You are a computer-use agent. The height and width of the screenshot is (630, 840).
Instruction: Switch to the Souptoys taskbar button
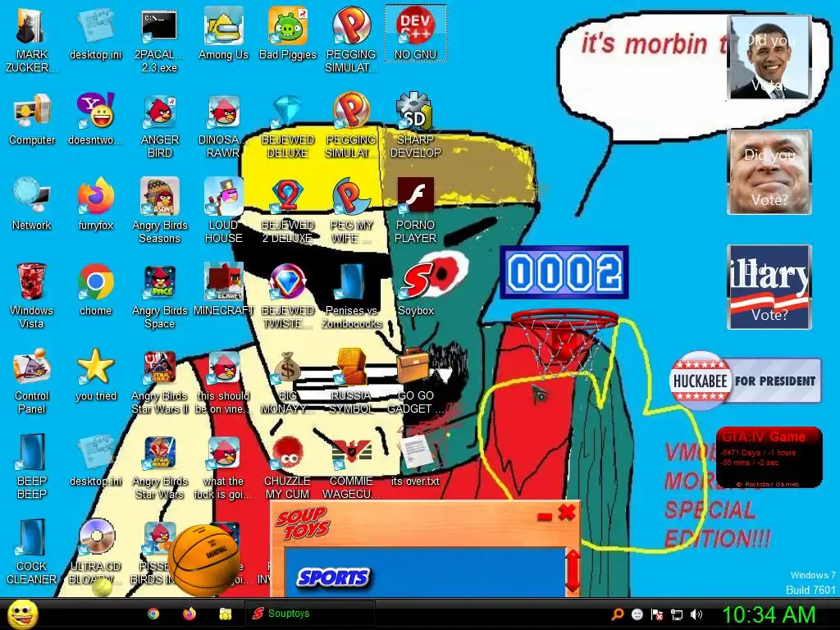point(309,614)
